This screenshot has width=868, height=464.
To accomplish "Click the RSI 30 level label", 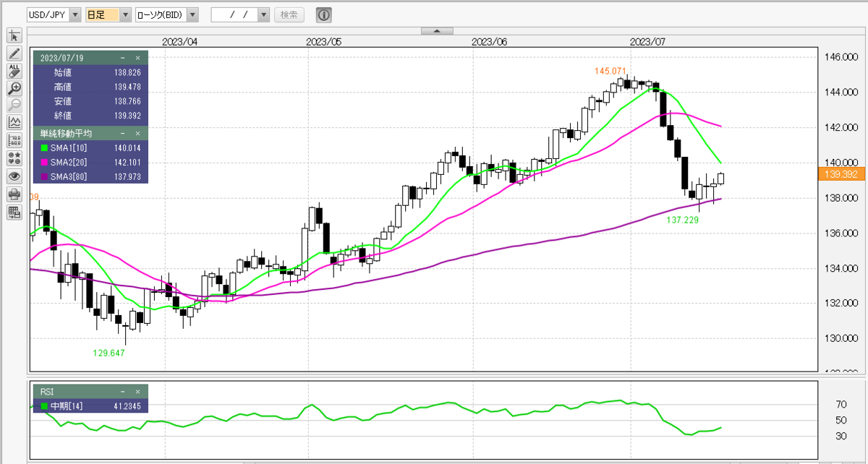I will coord(841,436).
